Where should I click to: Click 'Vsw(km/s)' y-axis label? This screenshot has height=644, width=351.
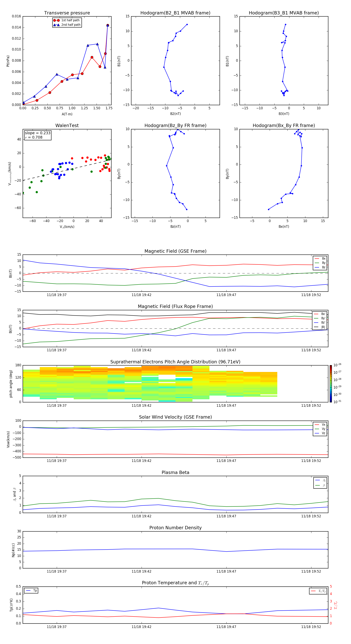(x=8, y=439)
